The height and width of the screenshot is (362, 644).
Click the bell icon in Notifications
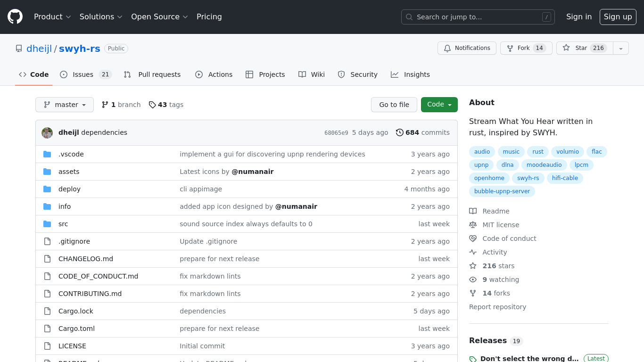447,48
